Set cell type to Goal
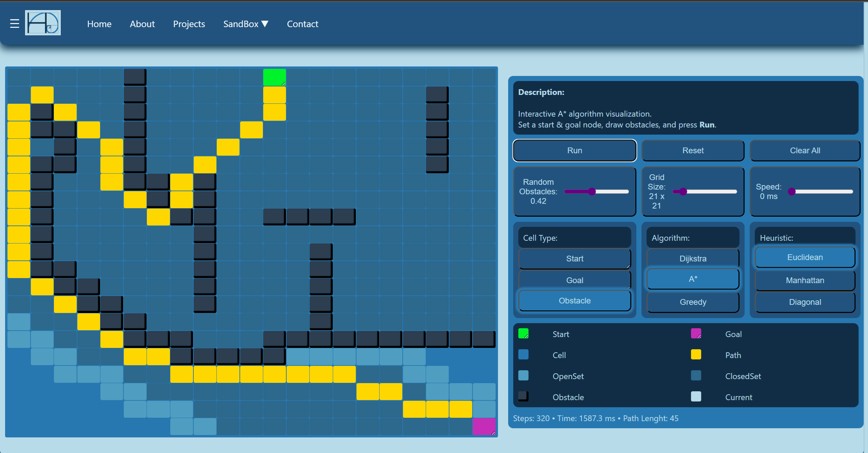868x453 pixels. (574, 280)
